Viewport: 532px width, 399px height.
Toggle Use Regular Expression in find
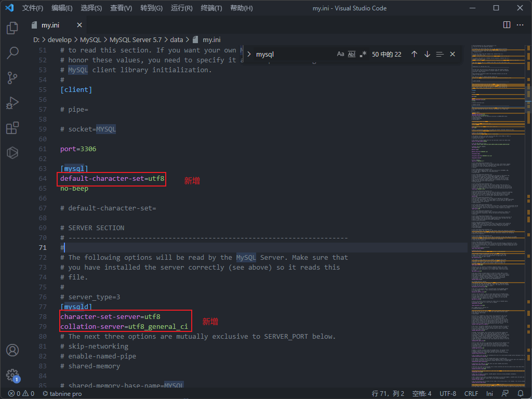pyautogui.click(x=363, y=54)
